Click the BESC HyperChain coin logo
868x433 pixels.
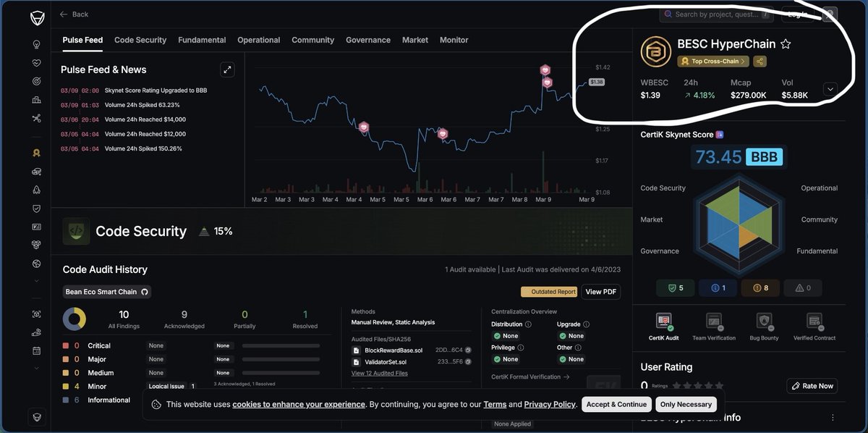tap(656, 51)
